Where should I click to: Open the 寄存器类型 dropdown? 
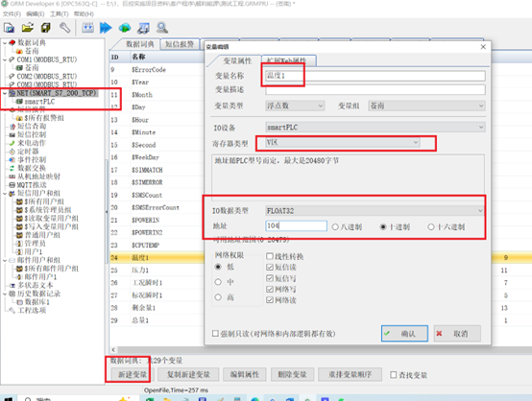point(342,142)
